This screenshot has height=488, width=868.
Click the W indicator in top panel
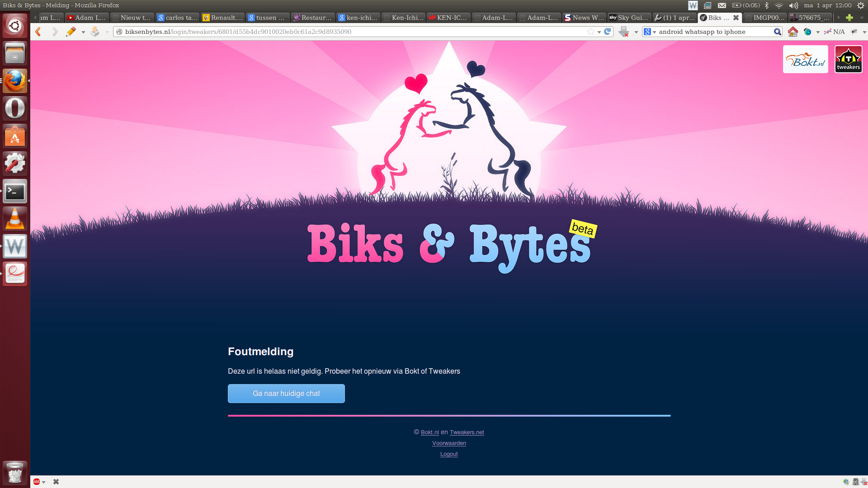point(693,5)
